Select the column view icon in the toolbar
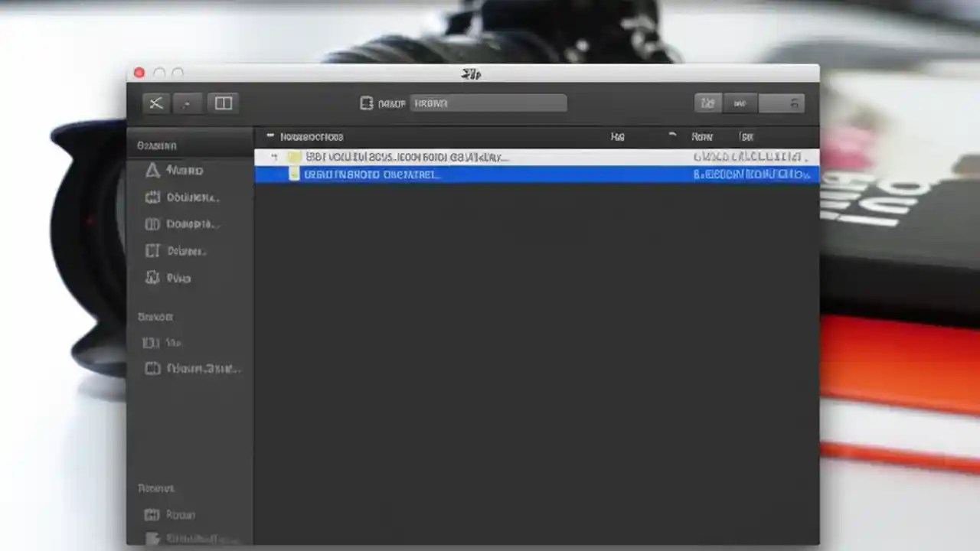The image size is (980, 551). coord(223,103)
